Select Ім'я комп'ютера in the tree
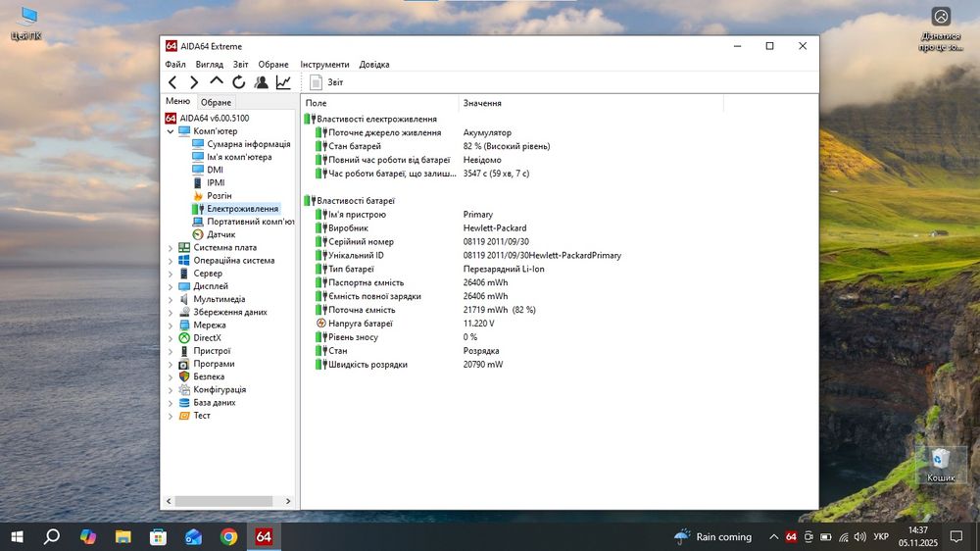This screenshot has height=551, width=980. [239, 157]
